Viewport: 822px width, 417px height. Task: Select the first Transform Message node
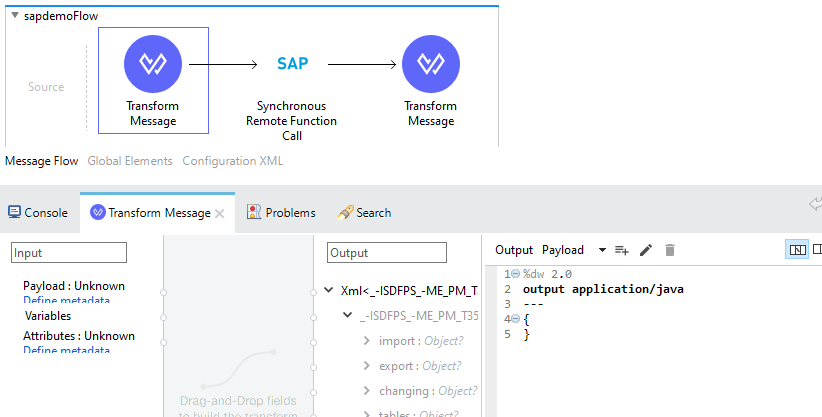152,64
